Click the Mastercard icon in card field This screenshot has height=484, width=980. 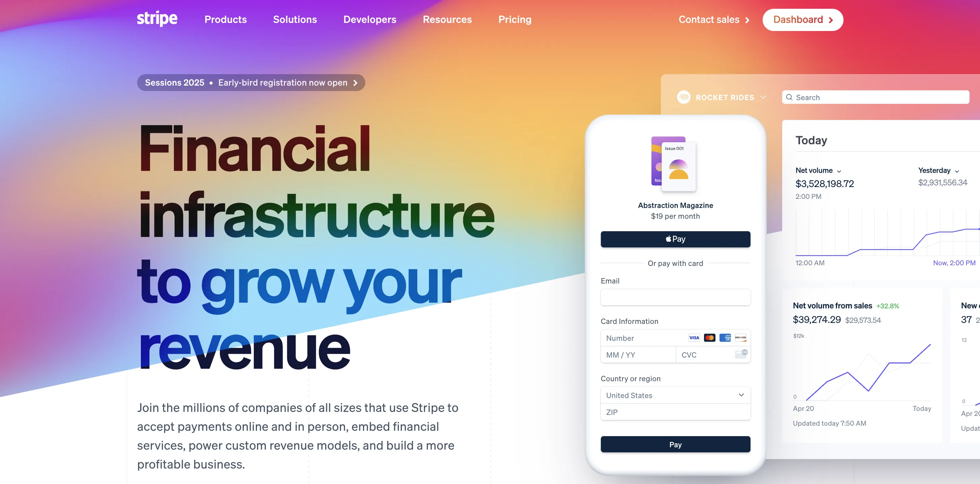click(709, 338)
